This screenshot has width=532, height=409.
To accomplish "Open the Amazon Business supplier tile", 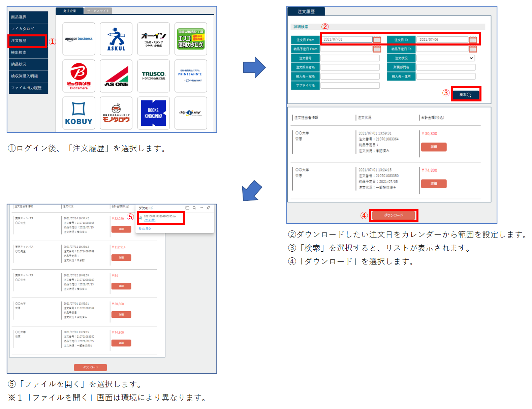I will (79, 39).
